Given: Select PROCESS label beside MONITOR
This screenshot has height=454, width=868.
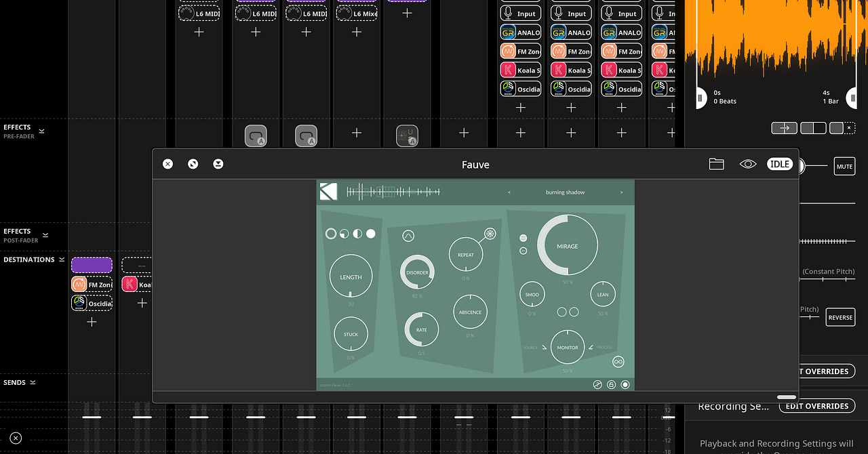Looking at the screenshot, I should pyautogui.click(x=604, y=348).
